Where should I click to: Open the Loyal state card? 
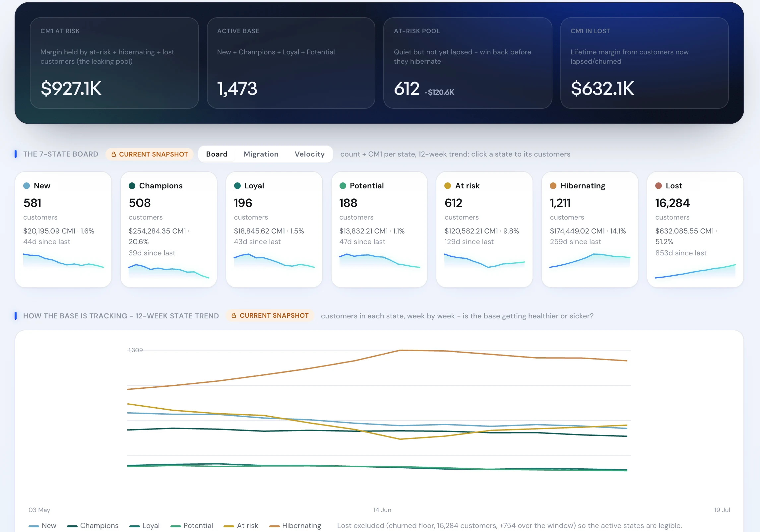click(x=274, y=230)
